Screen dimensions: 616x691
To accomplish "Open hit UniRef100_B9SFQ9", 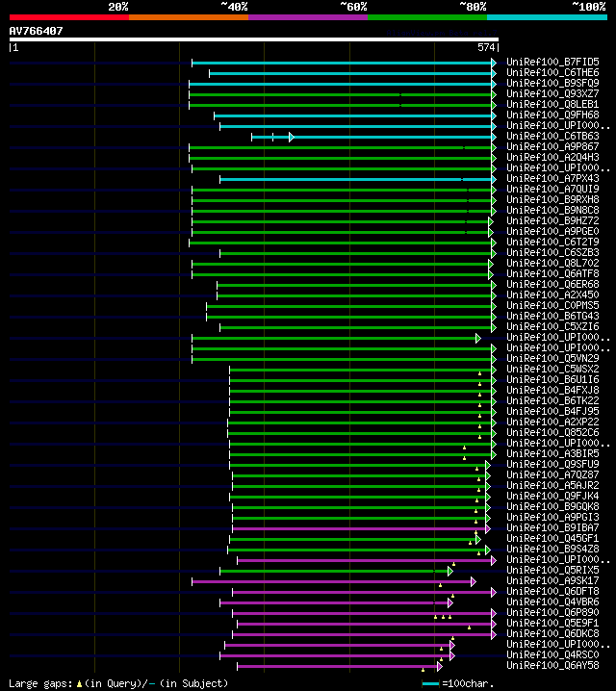I will [552, 83].
